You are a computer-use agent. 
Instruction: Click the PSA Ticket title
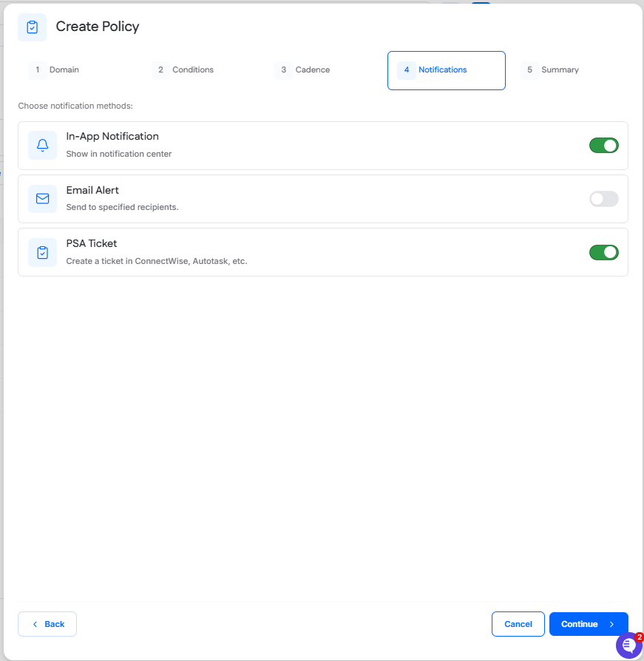[92, 244]
